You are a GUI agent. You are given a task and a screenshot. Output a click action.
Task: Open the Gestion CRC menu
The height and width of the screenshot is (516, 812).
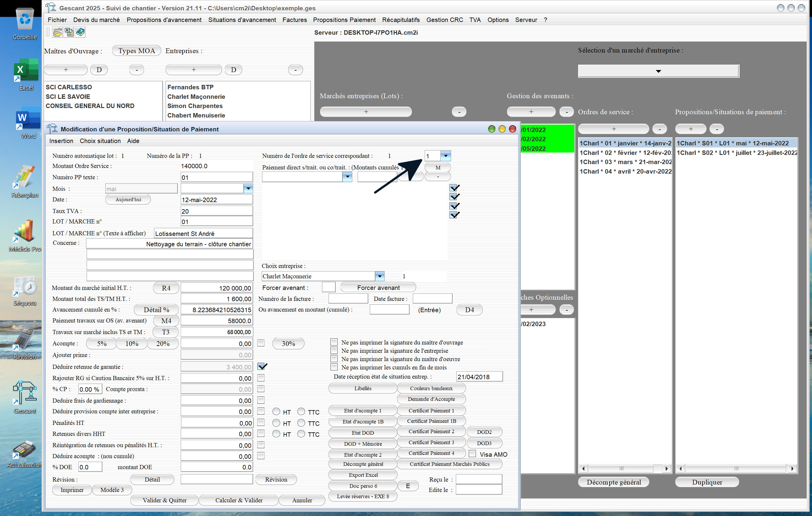(x=445, y=20)
